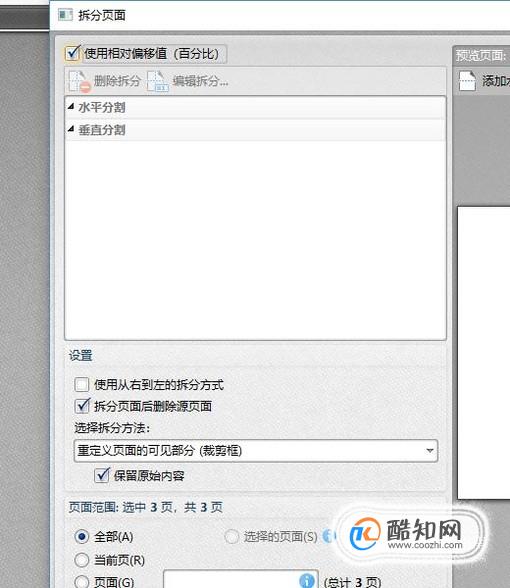Select the 全部(A) radio option

point(81,537)
